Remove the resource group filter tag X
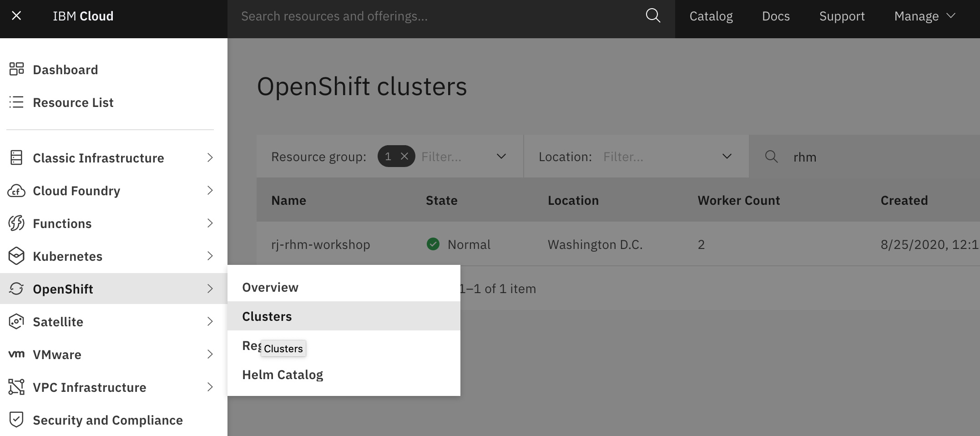The image size is (980, 436). (x=404, y=157)
